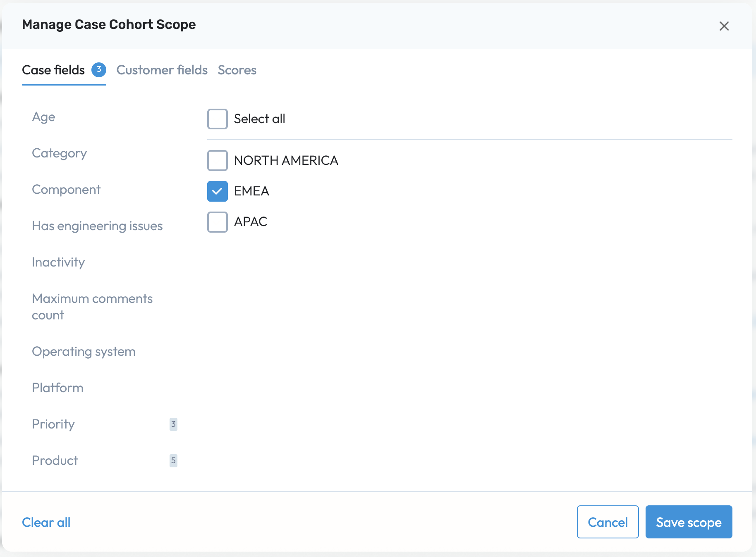
Task: Click the NORTH AMERICA label
Action: [x=286, y=160]
